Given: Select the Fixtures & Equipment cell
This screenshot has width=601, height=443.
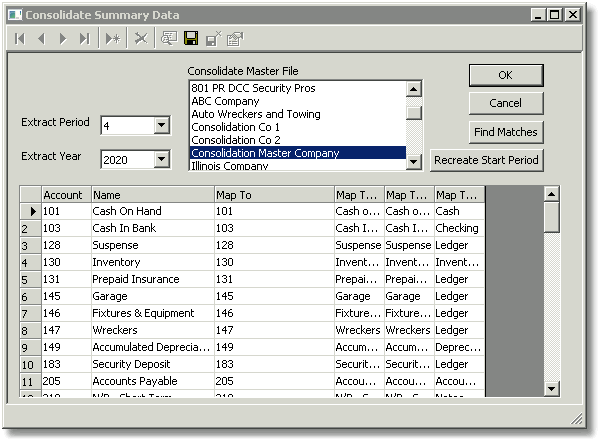Looking at the screenshot, I should 153,313.
